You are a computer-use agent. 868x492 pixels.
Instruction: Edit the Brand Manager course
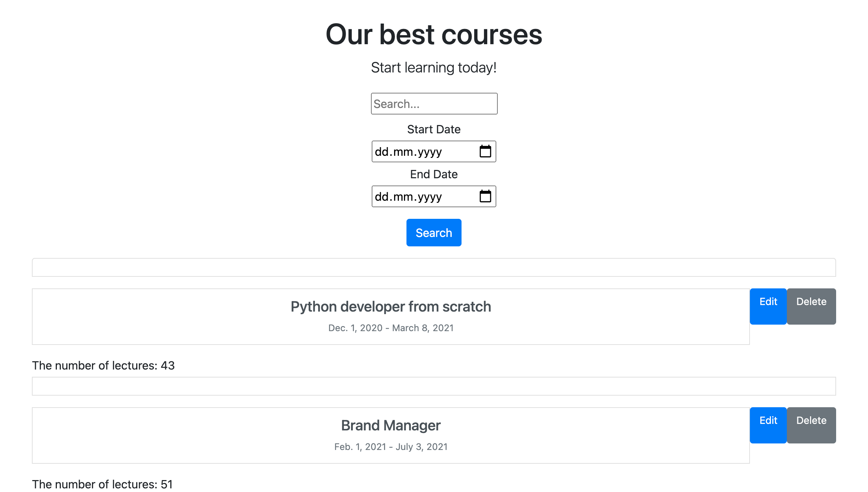(x=768, y=425)
